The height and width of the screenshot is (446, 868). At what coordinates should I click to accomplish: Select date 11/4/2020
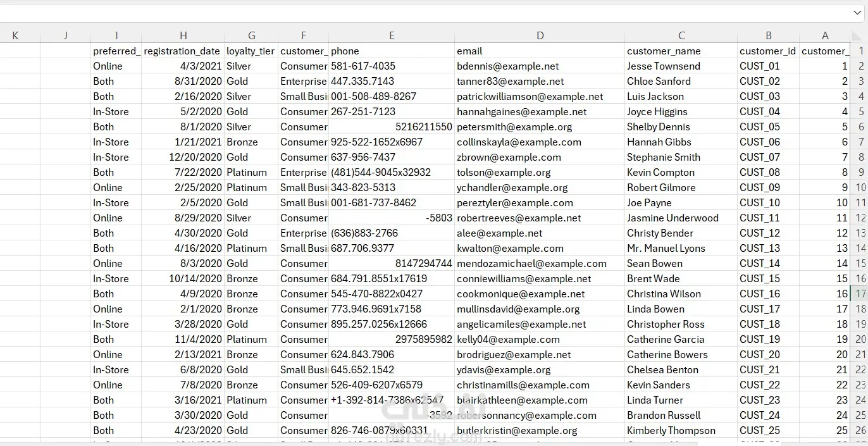[x=183, y=340]
